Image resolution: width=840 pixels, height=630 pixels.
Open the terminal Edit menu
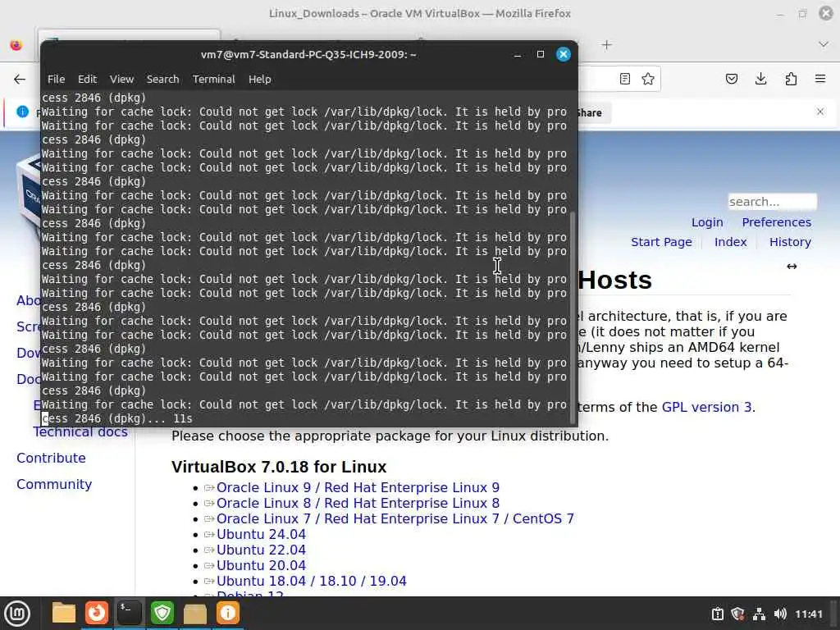point(87,79)
